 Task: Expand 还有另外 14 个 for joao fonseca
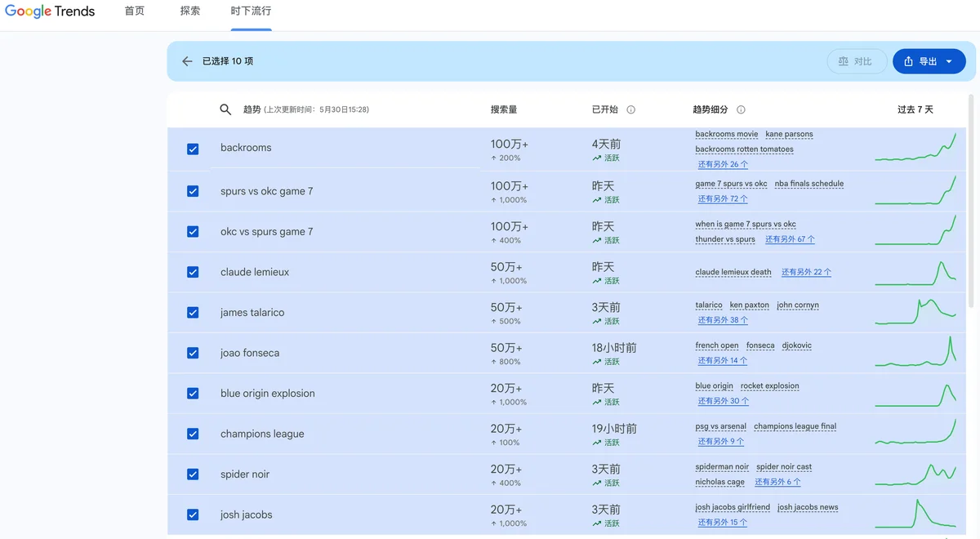pos(723,360)
